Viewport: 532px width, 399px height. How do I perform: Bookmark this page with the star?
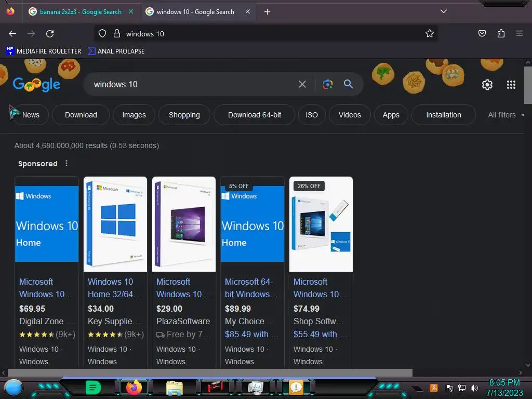click(x=430, y=34)
